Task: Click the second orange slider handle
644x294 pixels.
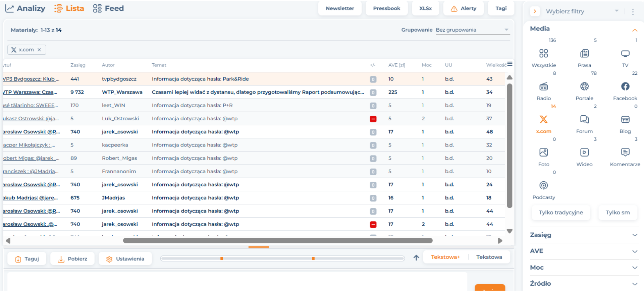Action: (x=313, y=258)
